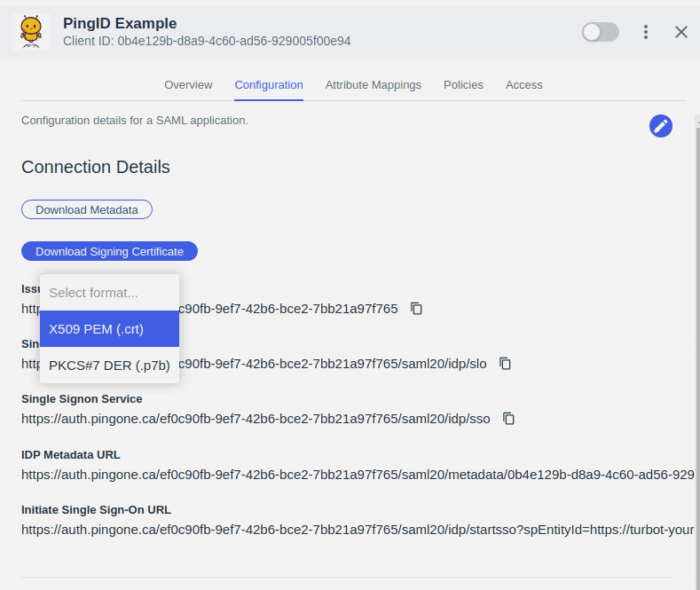Viewport: 700px width, 590px height.
Task: Copy the Single Logout Service URL
Action: 505,364
